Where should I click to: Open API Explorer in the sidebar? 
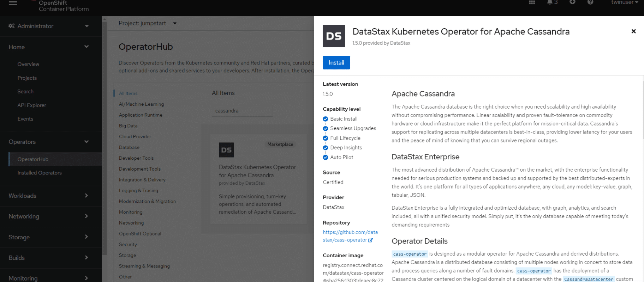(32, 105)
